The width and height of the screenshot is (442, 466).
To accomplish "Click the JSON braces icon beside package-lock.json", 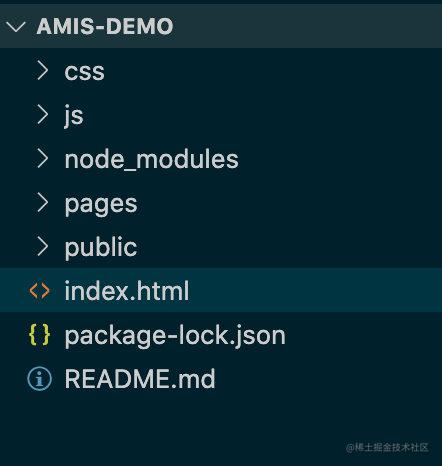I will tap(39, 334).
